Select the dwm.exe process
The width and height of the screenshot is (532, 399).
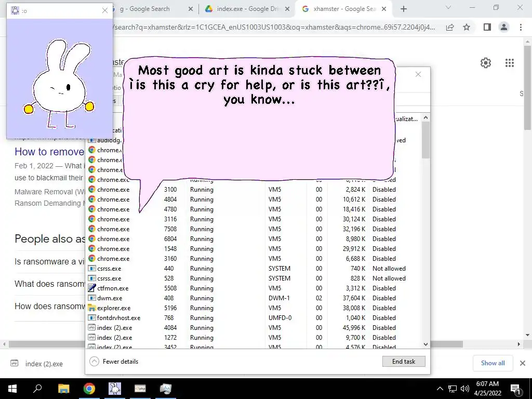tap(254, 298)
